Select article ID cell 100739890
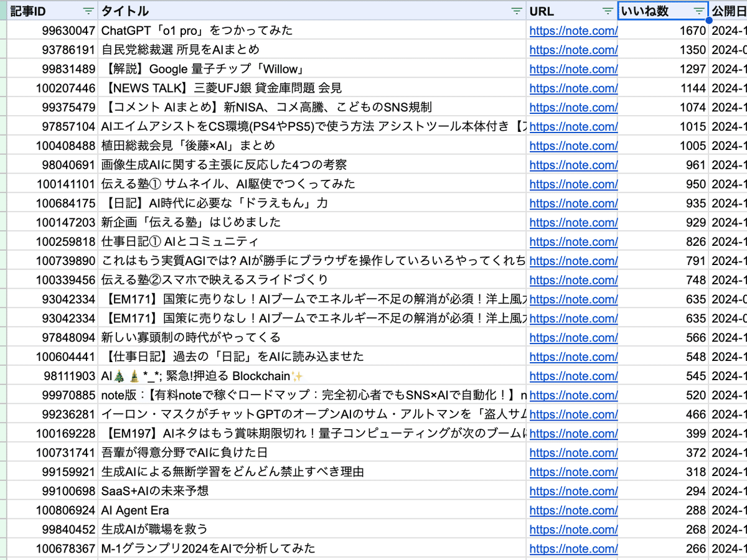The image size is (747, 560). pos(52,261)
